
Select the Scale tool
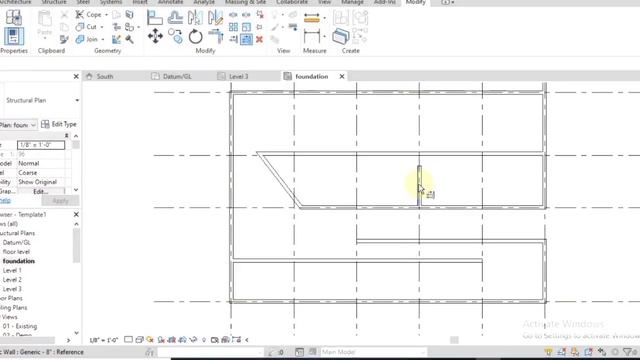click(x=247, y=27)
